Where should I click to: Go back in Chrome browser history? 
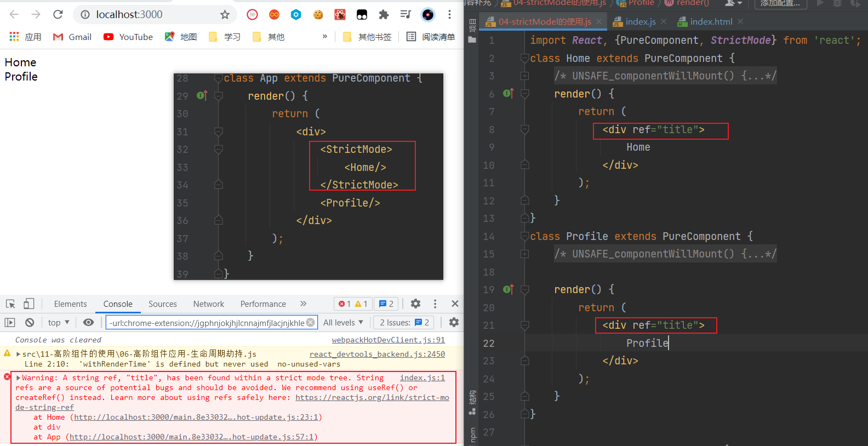click(14, 14)
